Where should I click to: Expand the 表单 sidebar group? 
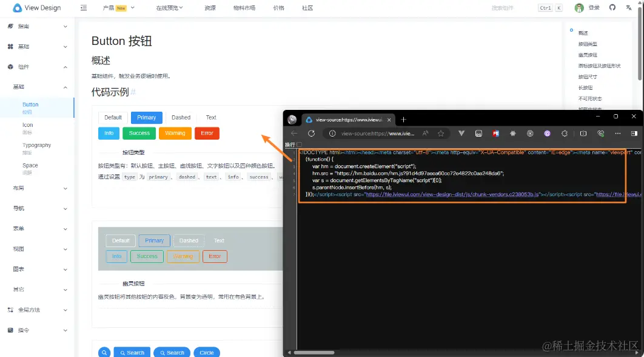tap(37, 229)
